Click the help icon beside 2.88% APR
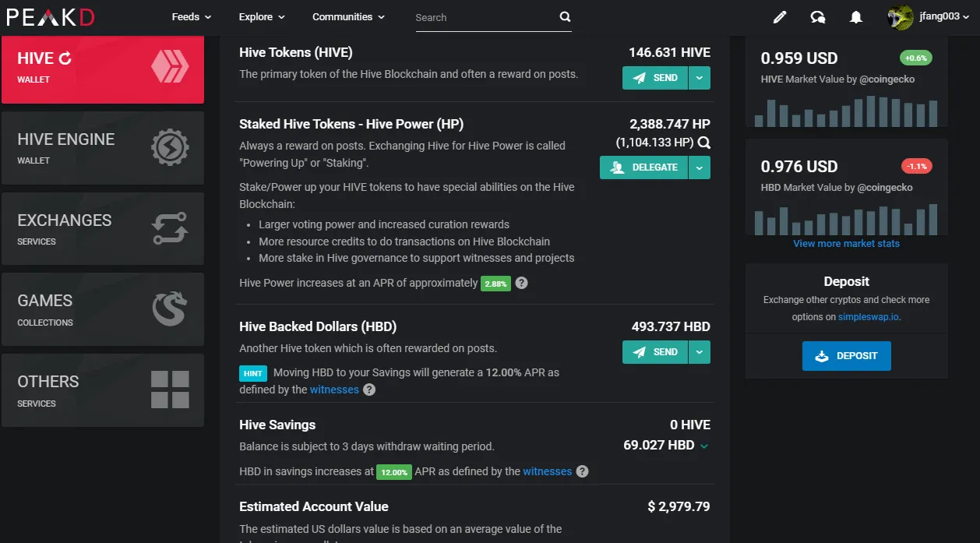Image resolution: width=980 pixels, height=543 pixels. point(522,283)
